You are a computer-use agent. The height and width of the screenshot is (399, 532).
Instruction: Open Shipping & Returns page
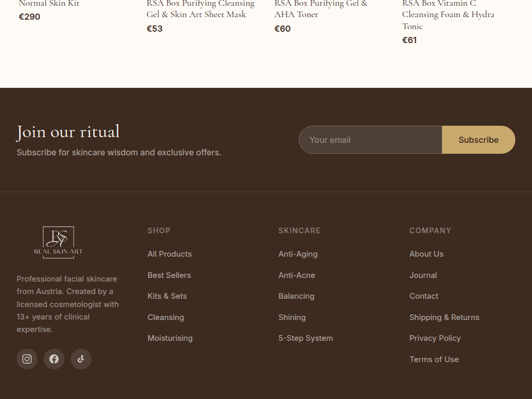click(444, 317)
